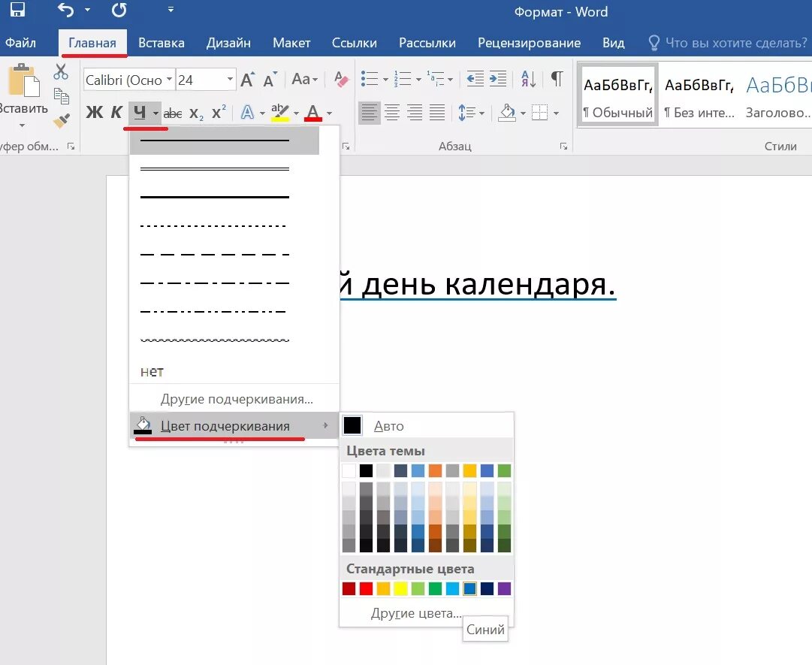
Task: Redo with the repeat arrow icon
Action: click(119, 9)
